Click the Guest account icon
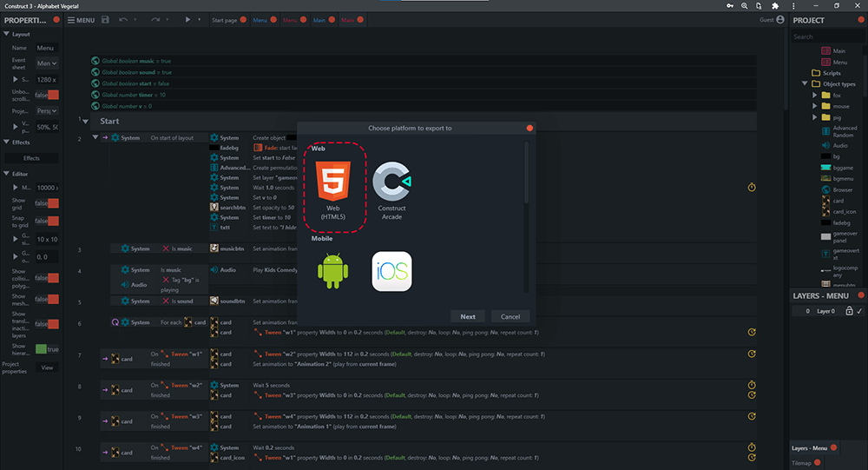 point(780,19)
